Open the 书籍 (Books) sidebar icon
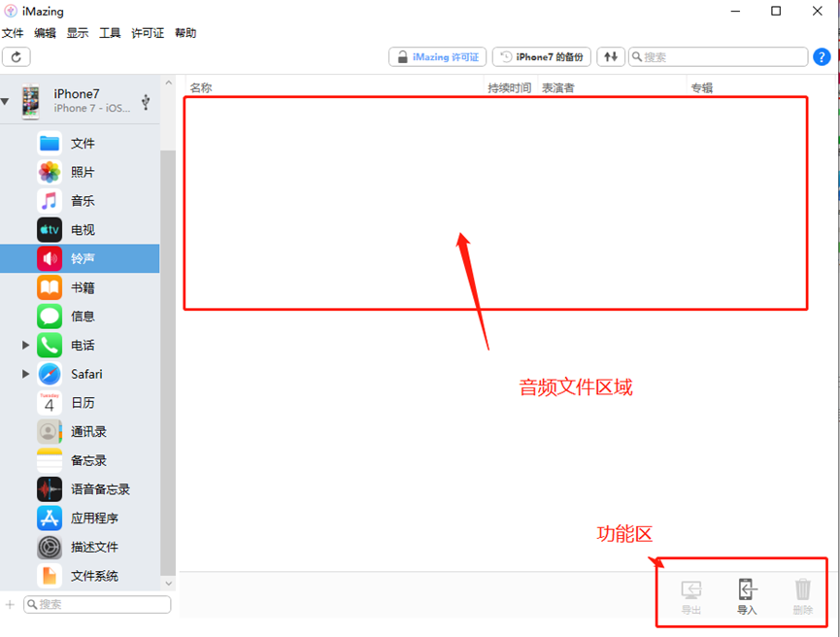Screen dimensions: 840x637 pyautogui.click(x=50, y=287)
